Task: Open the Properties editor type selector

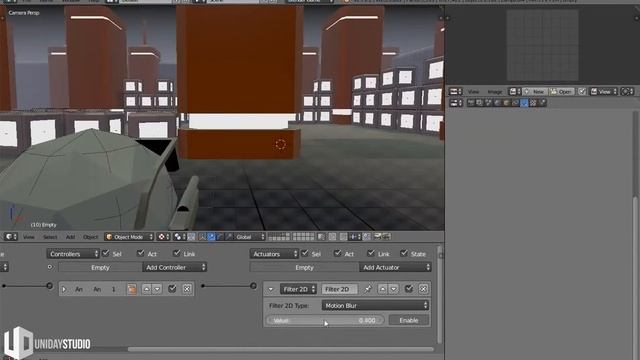Action: tap(456, 103)
